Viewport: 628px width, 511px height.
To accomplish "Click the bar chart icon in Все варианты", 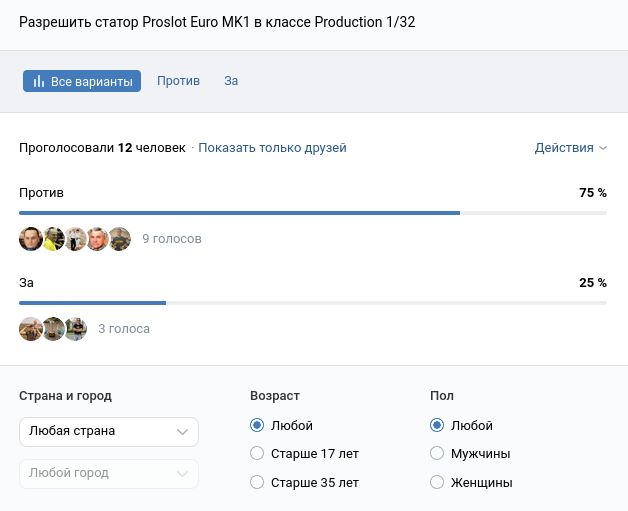I will [39, 81].
